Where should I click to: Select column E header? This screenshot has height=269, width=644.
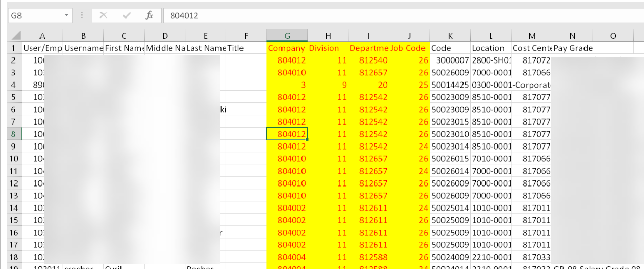point(205,36)
